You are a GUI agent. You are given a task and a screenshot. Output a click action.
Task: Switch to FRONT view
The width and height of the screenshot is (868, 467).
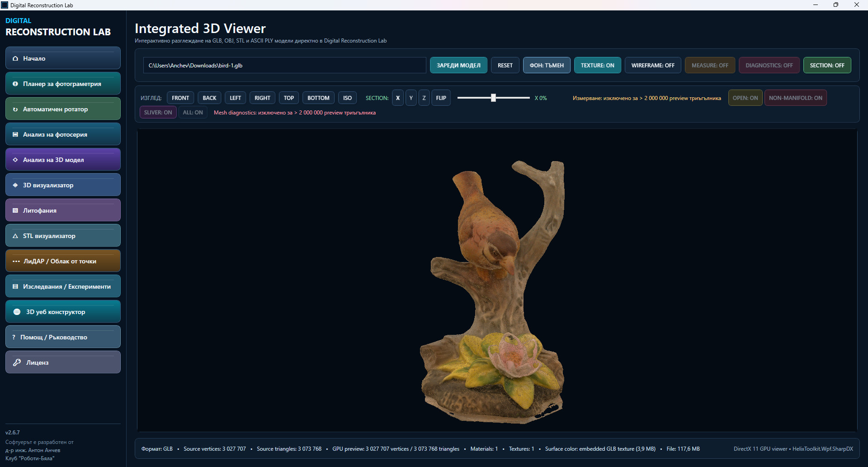pos(180,98)
